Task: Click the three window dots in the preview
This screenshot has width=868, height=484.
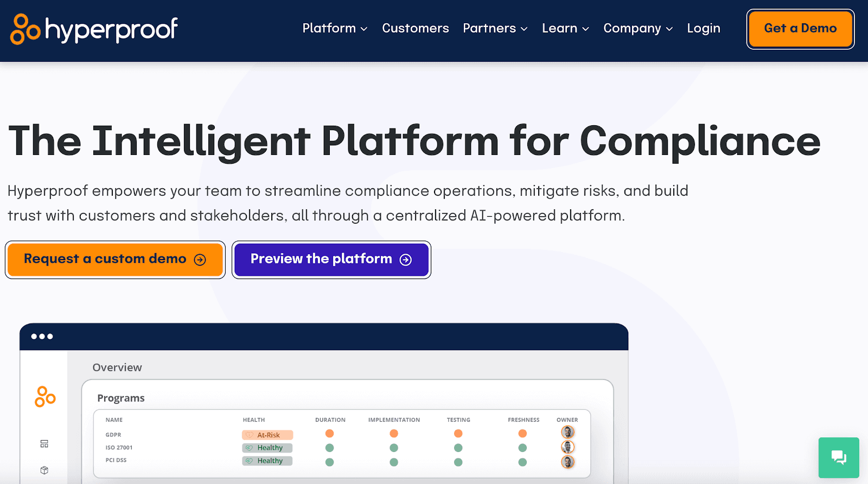Action: tap(42, 337)
